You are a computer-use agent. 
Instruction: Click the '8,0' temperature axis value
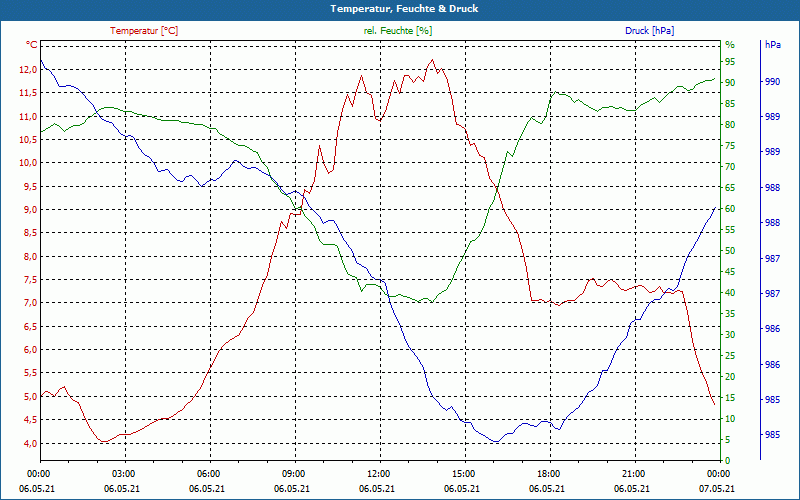(x=31, y=257)
